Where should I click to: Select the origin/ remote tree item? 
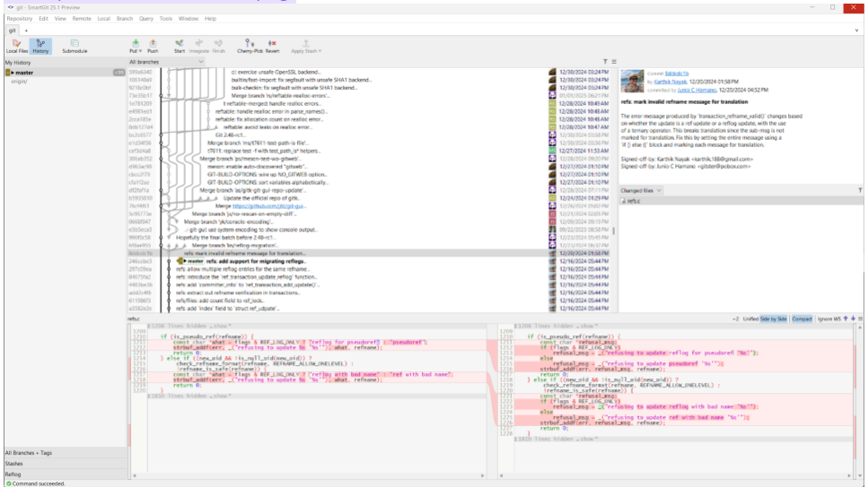pos(19,82)
